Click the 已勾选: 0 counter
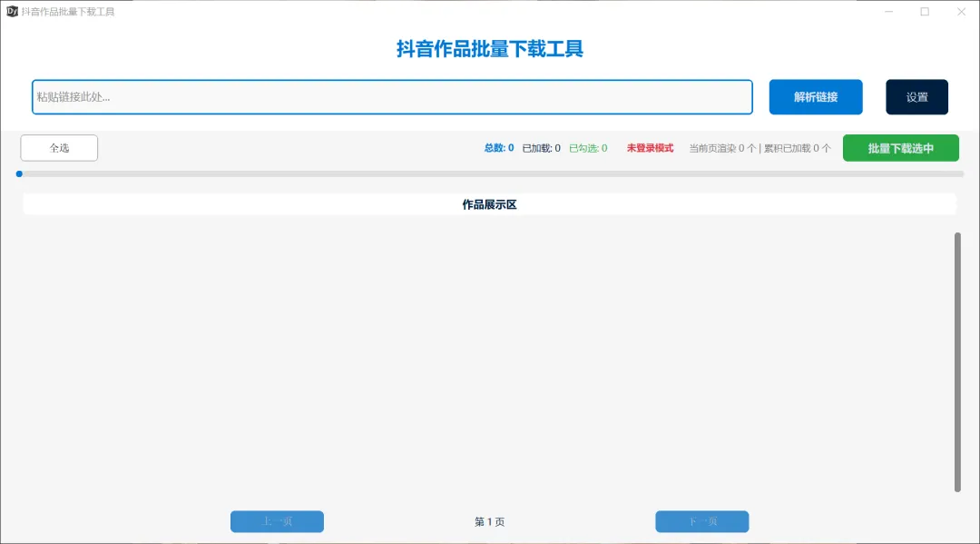Viewport: 980px width, 544px height. (588, 148)
